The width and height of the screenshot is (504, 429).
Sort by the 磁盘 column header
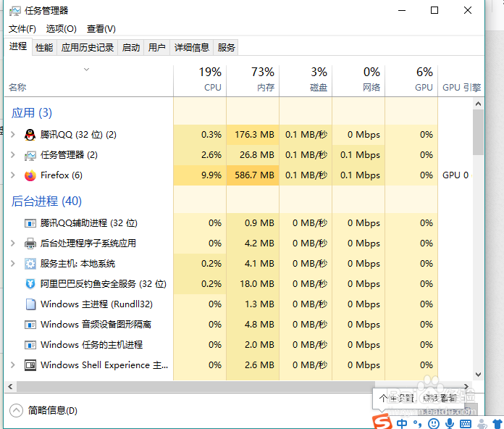point(306,80)
